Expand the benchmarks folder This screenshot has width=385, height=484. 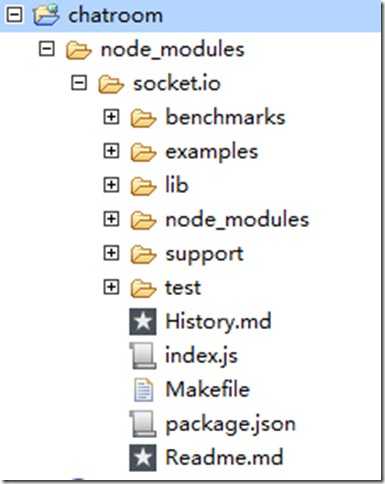111,117
